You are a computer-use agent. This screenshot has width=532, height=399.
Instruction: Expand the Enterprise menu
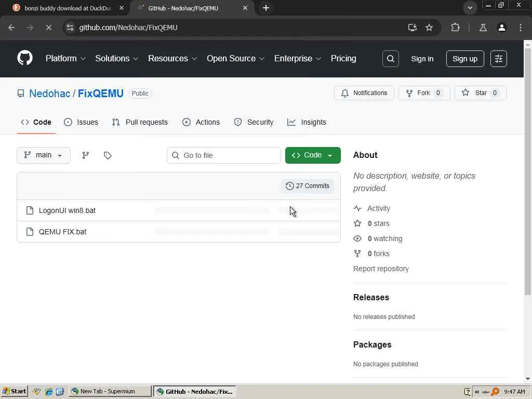tap(298, 58)
